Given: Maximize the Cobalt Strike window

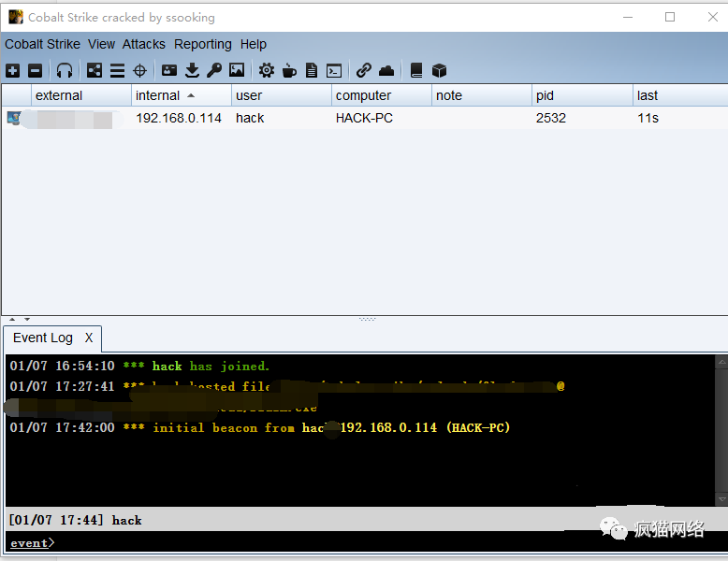Looking at the screenshot, I should [x=669, y=17].
